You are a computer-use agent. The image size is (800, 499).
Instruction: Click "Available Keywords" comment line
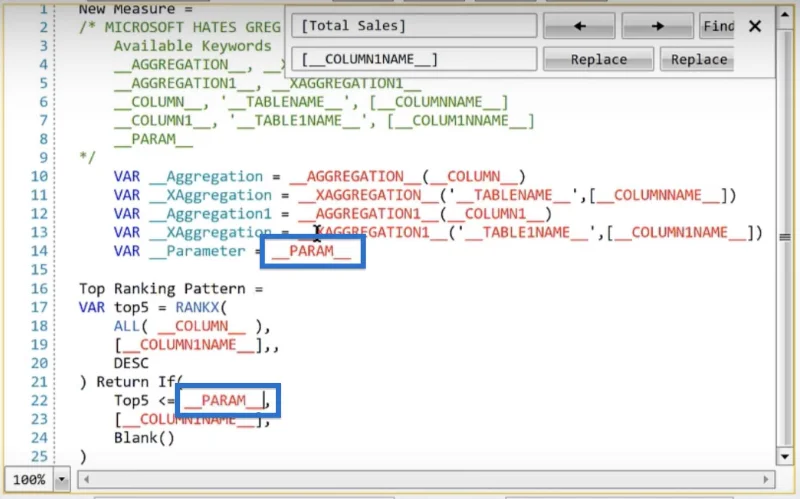click(192, 45)
